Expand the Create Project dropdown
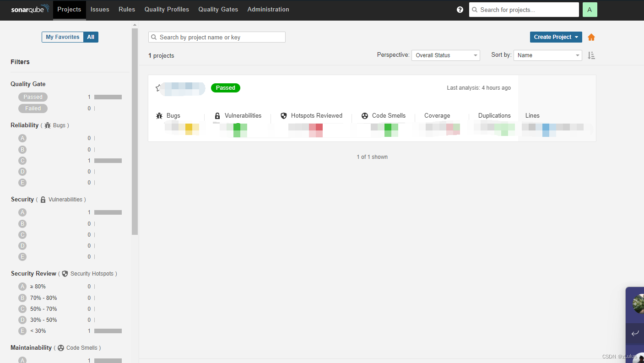Image resolution: width=644 pixels, height=363 pixels. pos(556,37)
